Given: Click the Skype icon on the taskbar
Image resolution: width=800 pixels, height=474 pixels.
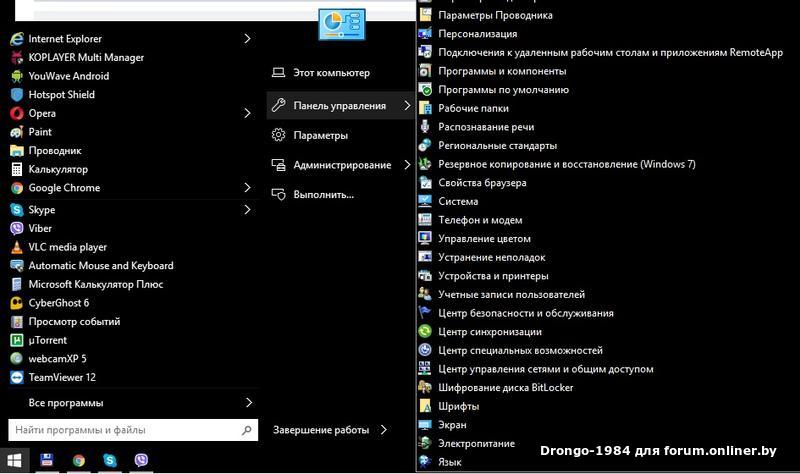Looking at the screenshot, I should pyautogui.click(x=110, y=461).
